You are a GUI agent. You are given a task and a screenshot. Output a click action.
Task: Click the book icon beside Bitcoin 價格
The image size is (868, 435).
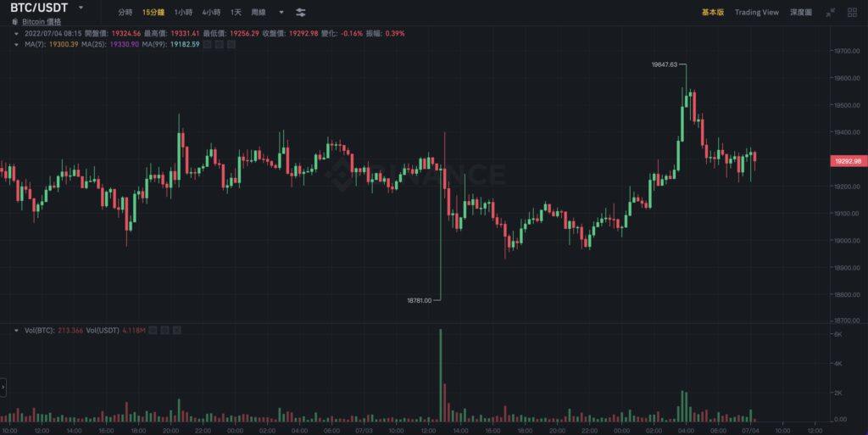pos(15,21)
